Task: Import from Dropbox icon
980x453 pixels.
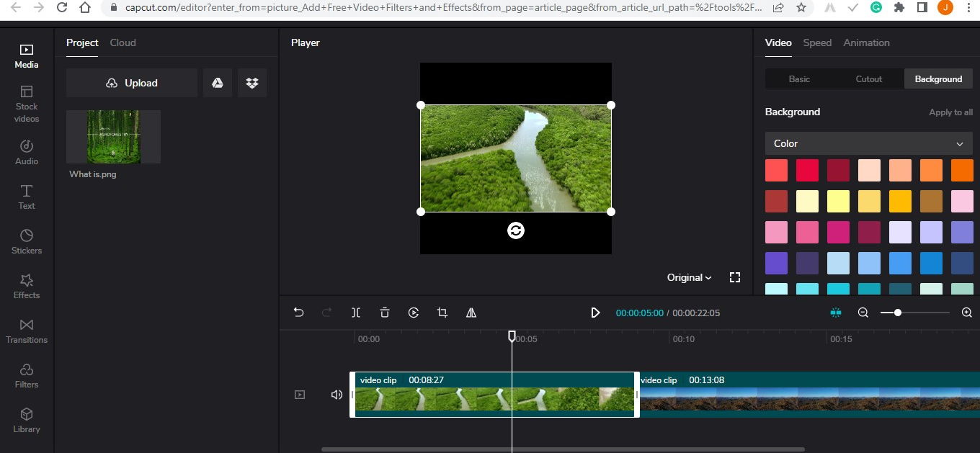Action: (252, 83)
